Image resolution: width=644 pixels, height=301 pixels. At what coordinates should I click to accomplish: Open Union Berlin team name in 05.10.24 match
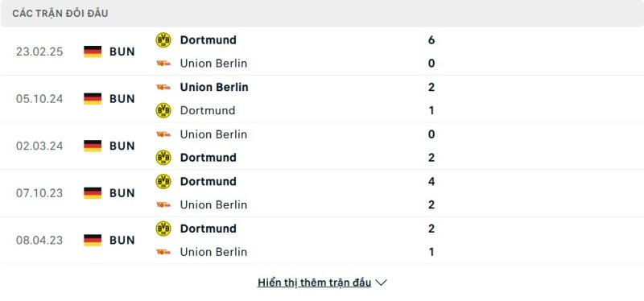(x=214, y=87)
